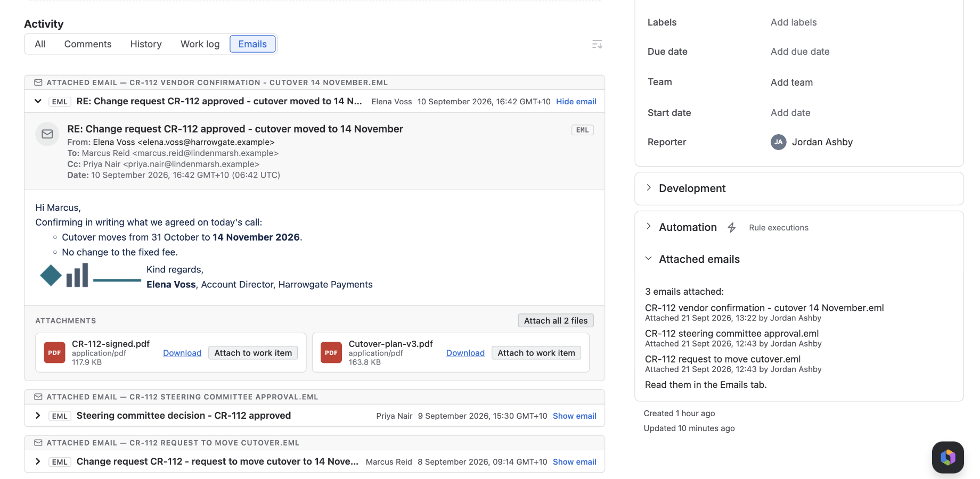
Task: Click Add due date field
Action: tap(800, 52)
